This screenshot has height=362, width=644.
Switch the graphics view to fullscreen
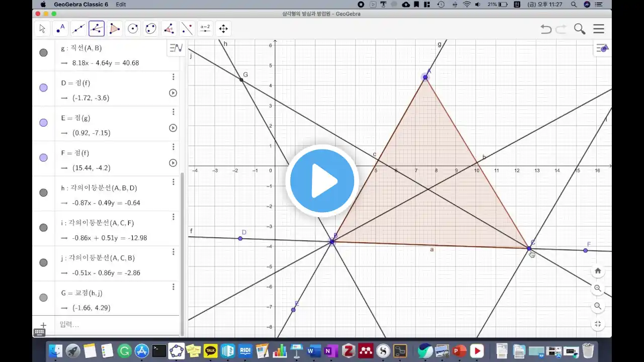tap(598, 324)
